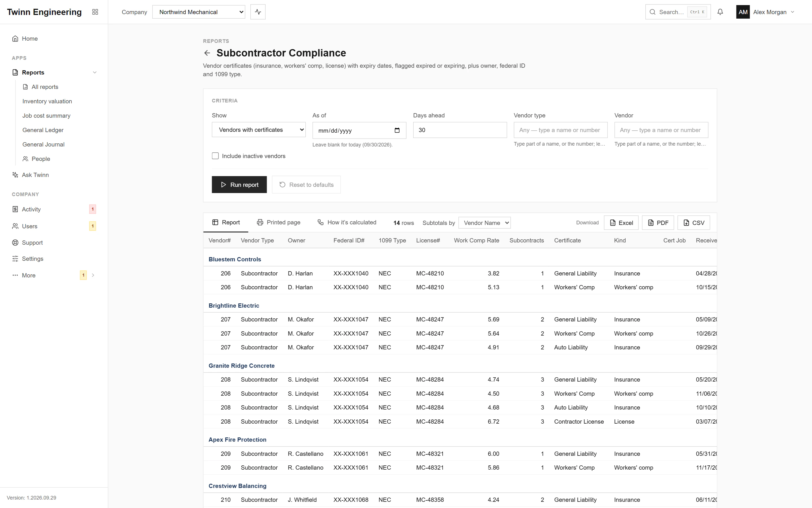Image resolution: width=812 pixels, height=508 pixels.
Task: Click the Brightline Electric group heading
Action: 234,306
